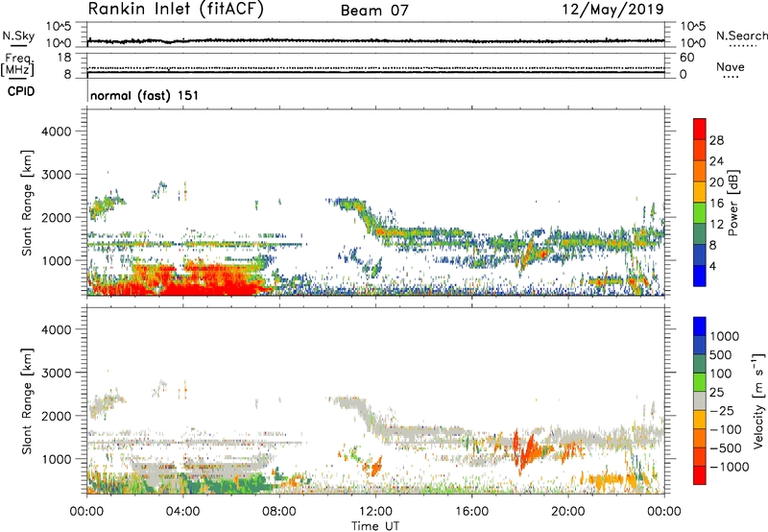Image resolution: width=768 pixels, height=532 pixels.
Task: Click the '16' label on the Power scale
Action: pyautogui.click(x=716, y=204)
